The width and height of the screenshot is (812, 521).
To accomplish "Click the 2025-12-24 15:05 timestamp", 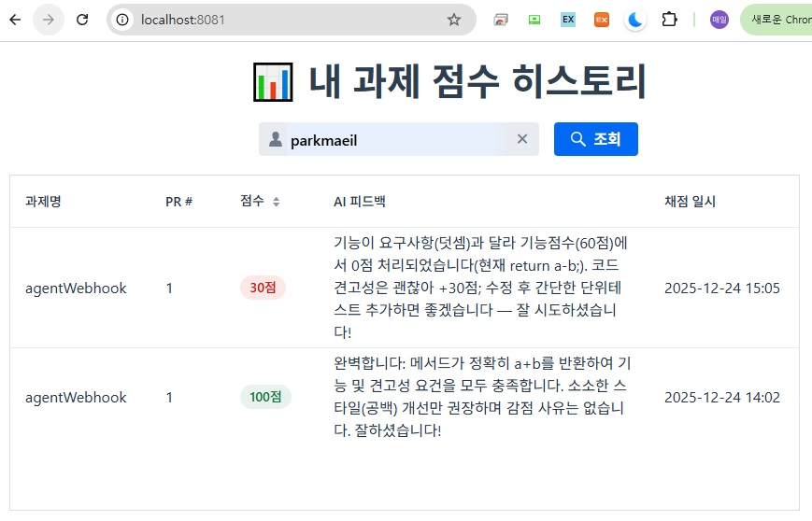I will pos(722,289).
